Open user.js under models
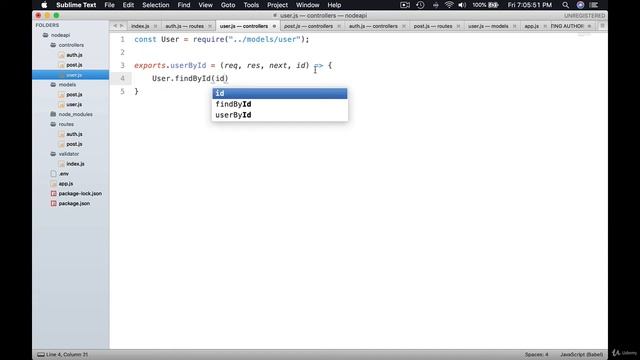Screen dimensions: 640x360 [x=74, y=104]
